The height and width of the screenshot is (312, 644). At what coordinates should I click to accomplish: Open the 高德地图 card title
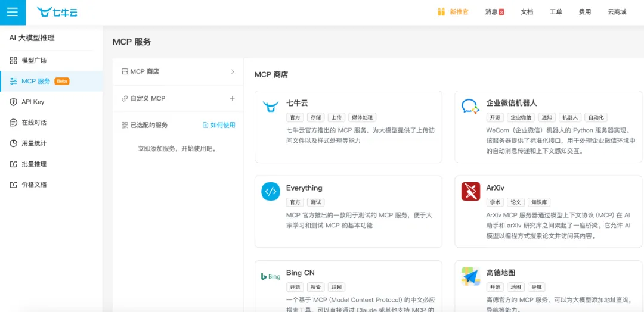pyautogui.click(x=501, y=273)
